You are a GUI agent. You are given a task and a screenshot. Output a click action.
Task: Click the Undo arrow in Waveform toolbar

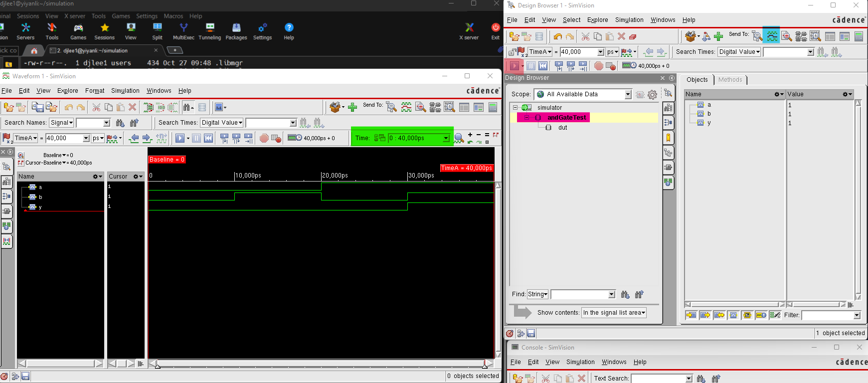[x=69, y=107]
